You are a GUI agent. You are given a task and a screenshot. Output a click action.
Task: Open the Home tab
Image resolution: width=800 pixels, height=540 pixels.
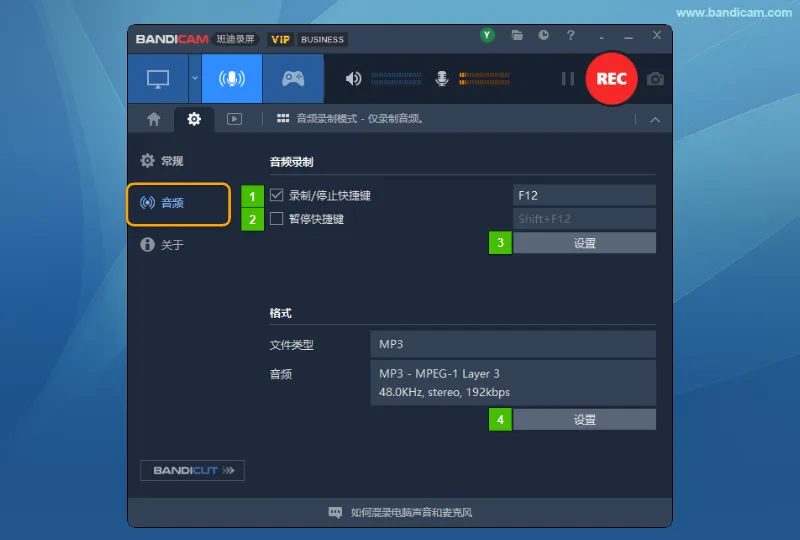[154, 119]
